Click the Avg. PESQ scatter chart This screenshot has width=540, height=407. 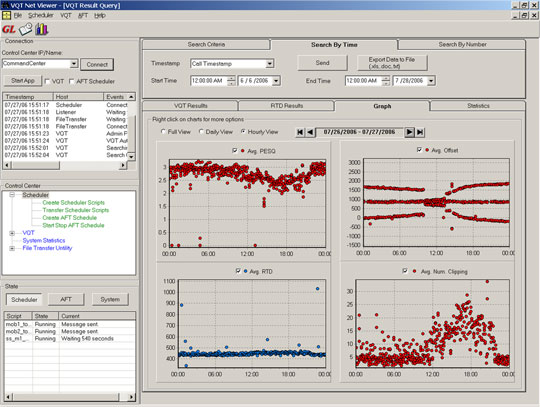247,203
